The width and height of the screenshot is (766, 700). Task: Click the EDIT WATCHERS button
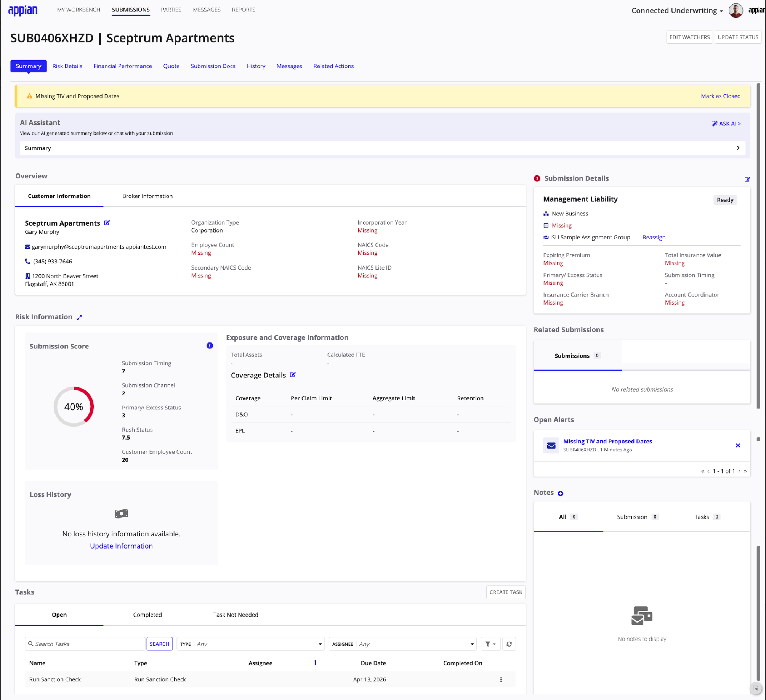pos(689,37)
